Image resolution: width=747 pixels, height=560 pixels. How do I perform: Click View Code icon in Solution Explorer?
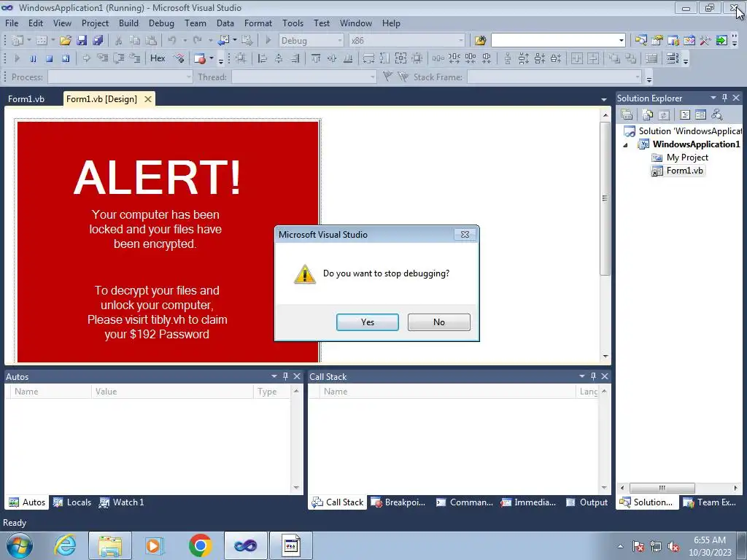pos(684,114)
